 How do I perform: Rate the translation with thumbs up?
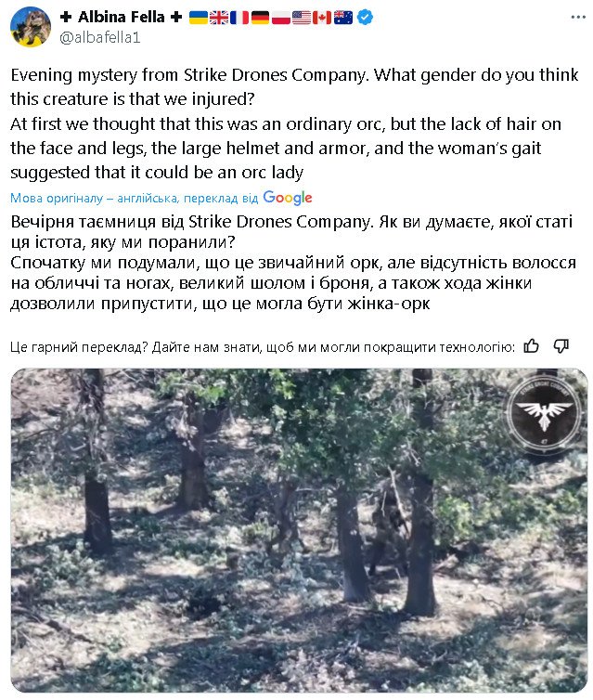pos(532,346)
